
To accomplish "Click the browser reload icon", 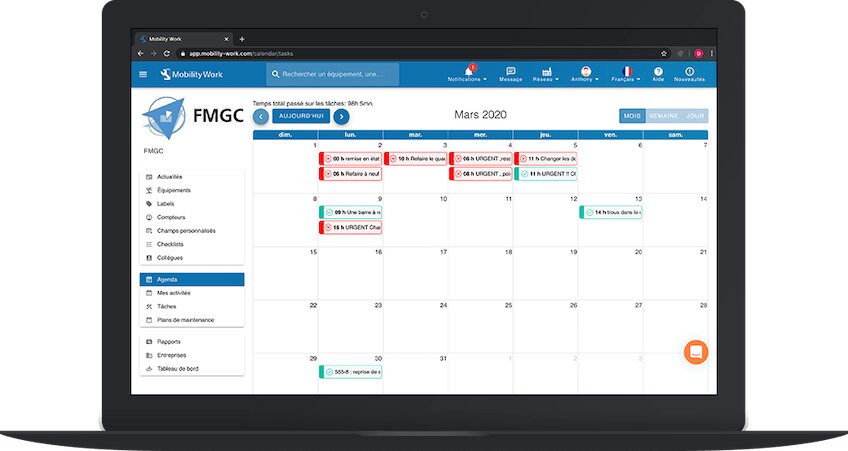I will point(167,54).
